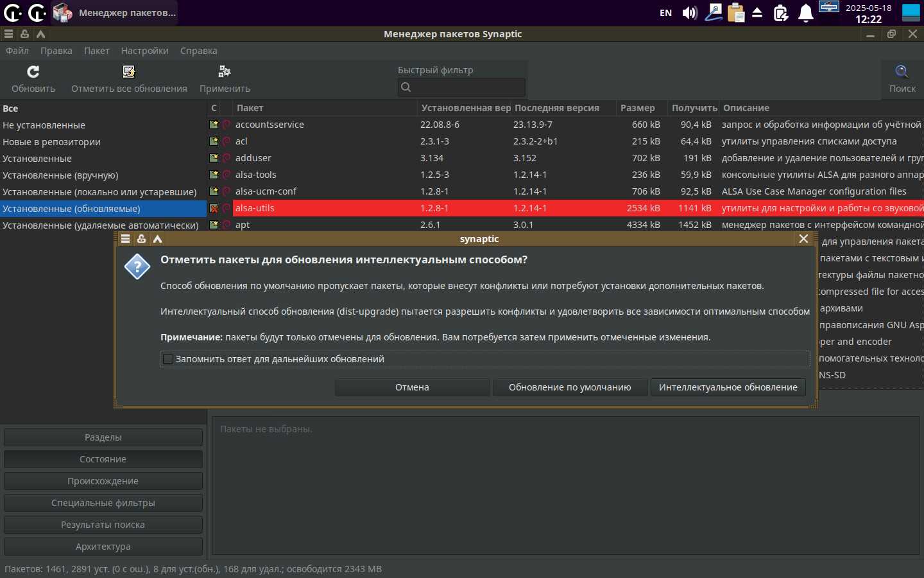Open the network connection tray icon

pyautogui.click(x=714, y=13)
